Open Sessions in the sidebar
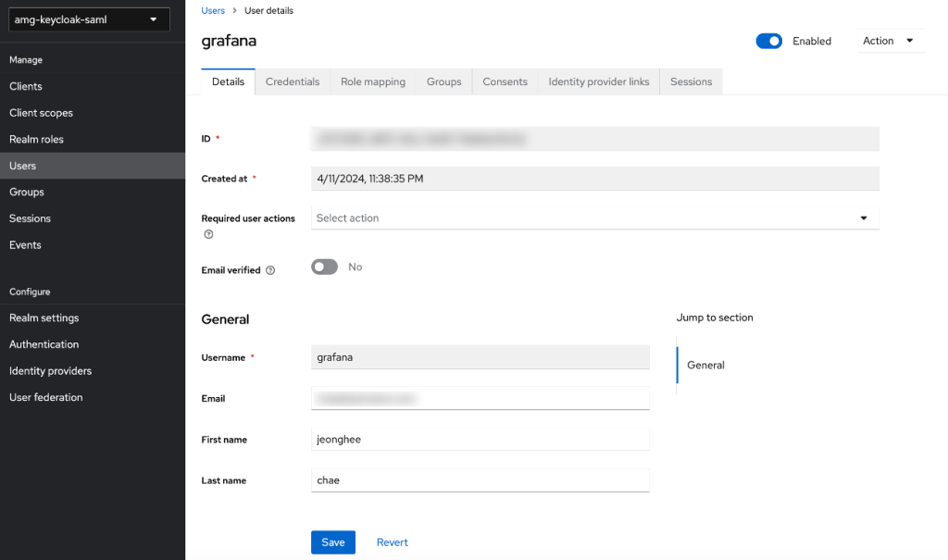 click(x=93, y=218)
